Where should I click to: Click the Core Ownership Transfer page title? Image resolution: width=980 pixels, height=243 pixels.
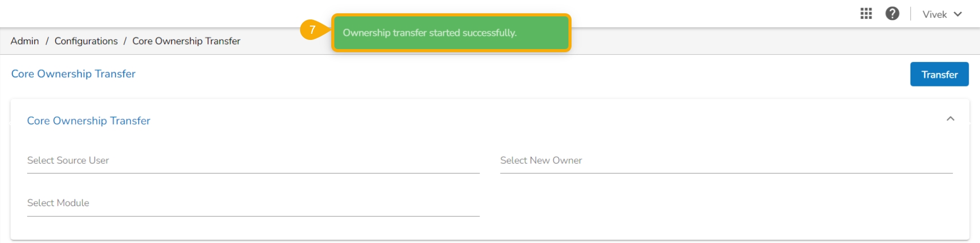[x=73, y=74]
